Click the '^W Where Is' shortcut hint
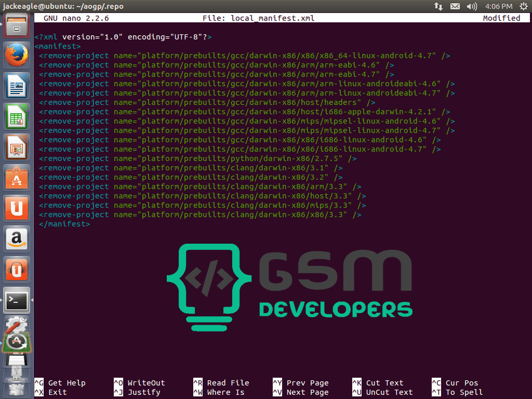Viewport: 532px width, 399px height. coord(219,392)
